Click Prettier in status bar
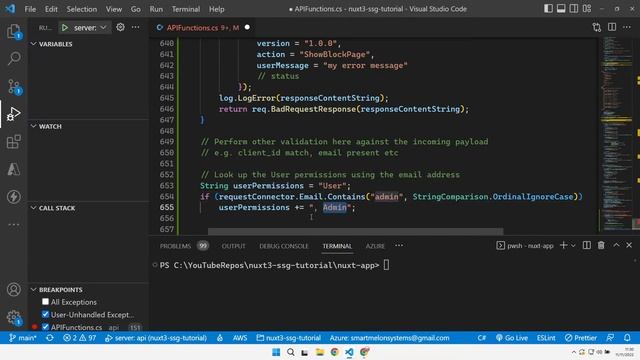640x360 pixels. pos(580,338)
